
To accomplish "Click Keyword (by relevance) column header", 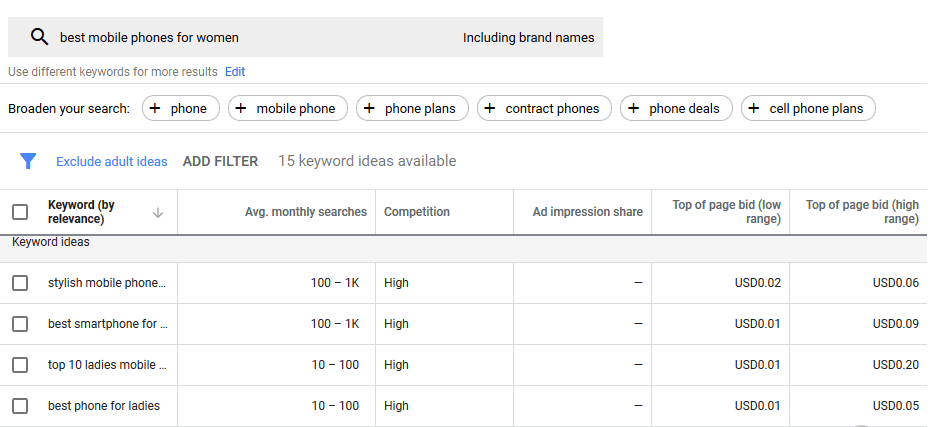I will pos(81,212).
